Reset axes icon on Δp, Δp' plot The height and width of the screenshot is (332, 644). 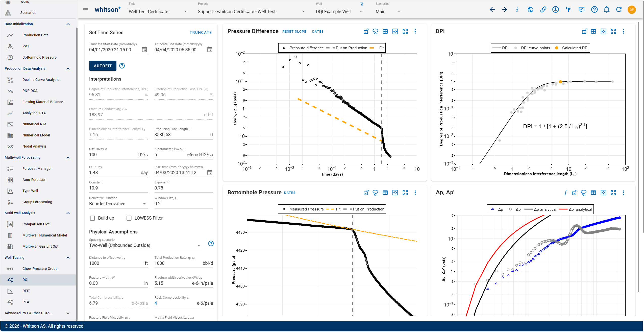coord(603,193)
